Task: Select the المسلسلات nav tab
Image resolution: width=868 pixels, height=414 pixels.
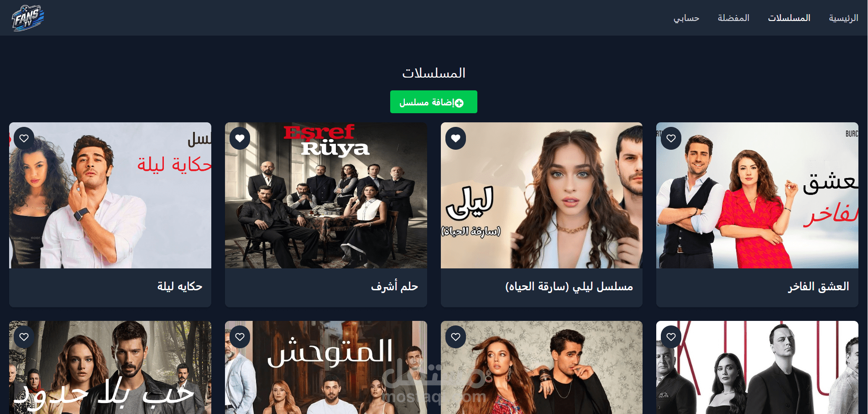Action: [x=789, y=18]
